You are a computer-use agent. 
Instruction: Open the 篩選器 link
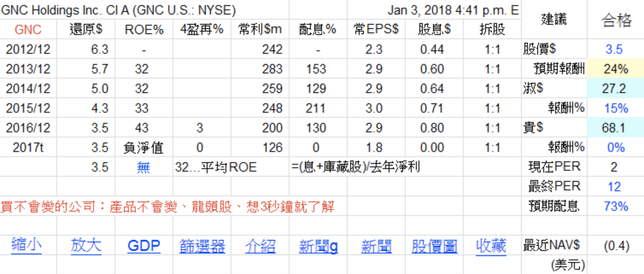point(202,246)
